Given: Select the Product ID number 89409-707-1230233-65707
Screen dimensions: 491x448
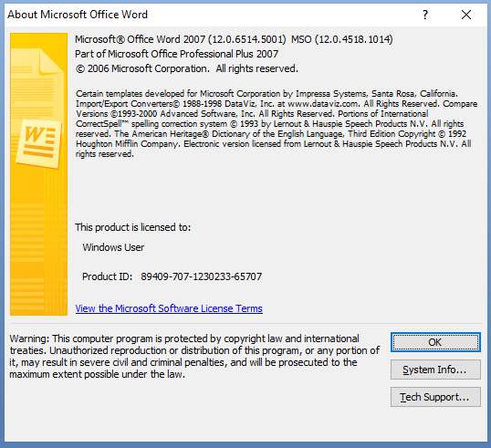Looking at the screenshot, I should click(202, 276).
